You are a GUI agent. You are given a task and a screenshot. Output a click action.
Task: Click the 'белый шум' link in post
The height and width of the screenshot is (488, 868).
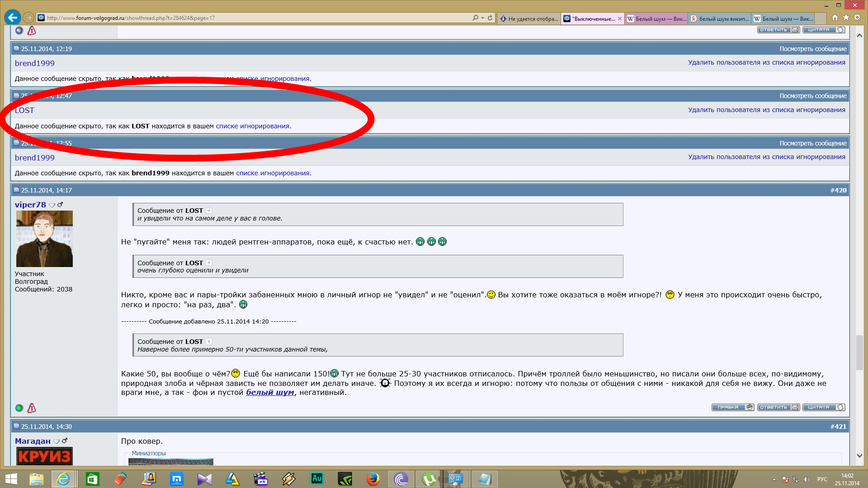tap(270, 392)
